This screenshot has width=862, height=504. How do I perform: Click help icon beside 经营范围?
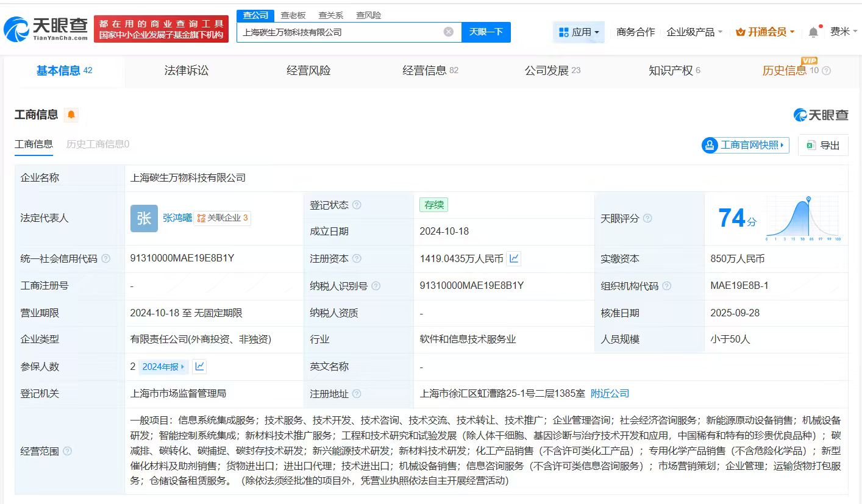click(67, 452)
